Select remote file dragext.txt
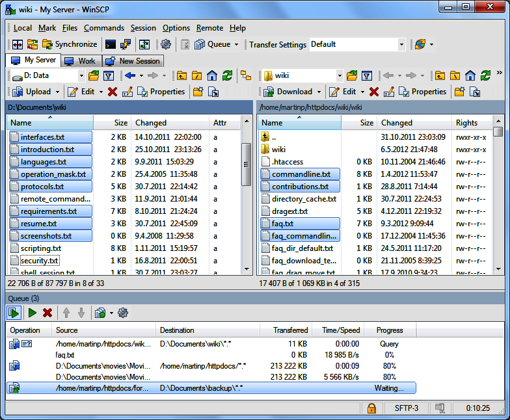The width and height of the screenshot is (510, 420). coord(290,211)
